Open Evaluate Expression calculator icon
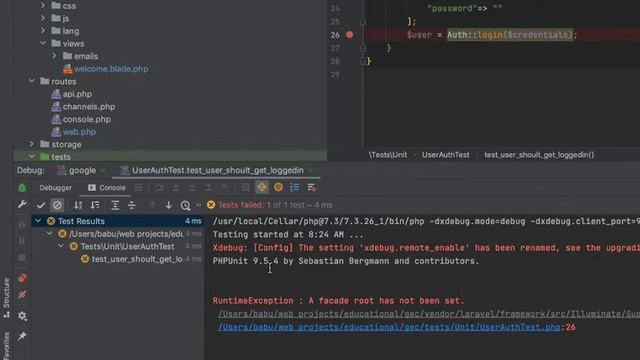Viewport: 640px width, 360px height. coord(245,187)
